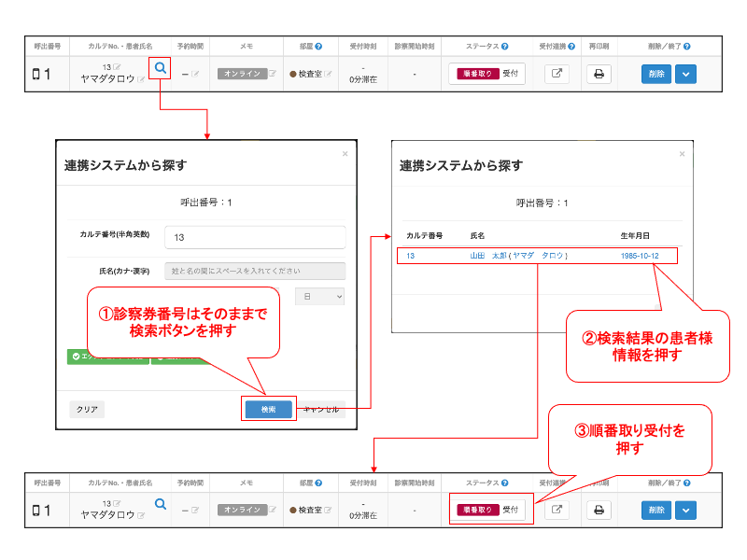Click the printer reprint icon in lower patient row
Image resolution: width=747 pixels, height=560 pixels.
pos(599,510)
